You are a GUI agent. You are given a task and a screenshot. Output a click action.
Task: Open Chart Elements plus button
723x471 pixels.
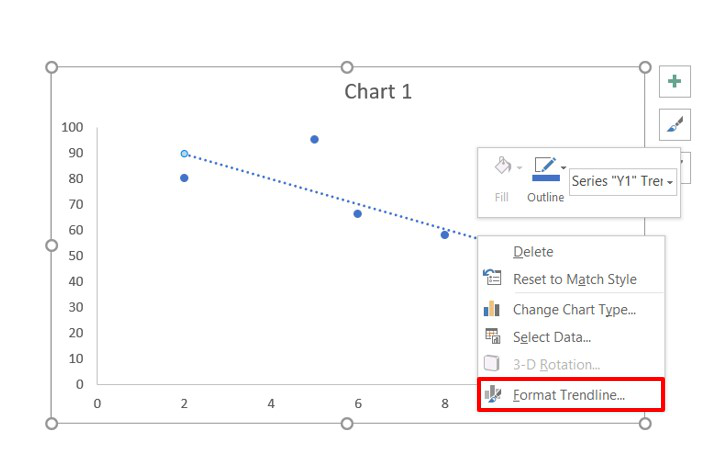[675, 82]
